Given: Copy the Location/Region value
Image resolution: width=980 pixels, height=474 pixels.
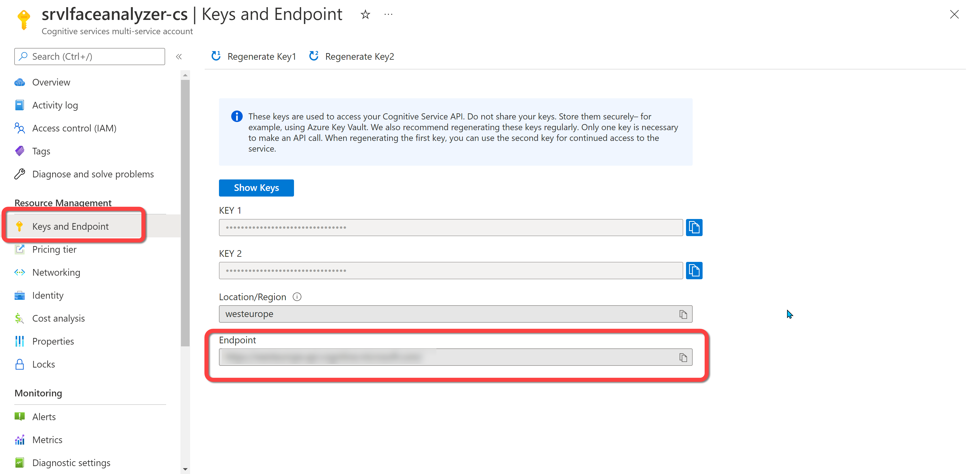Looking at the screenshot, I should 683,314.
